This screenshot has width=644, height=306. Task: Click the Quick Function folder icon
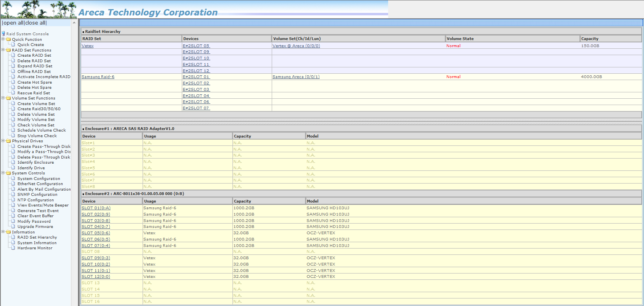8,39
